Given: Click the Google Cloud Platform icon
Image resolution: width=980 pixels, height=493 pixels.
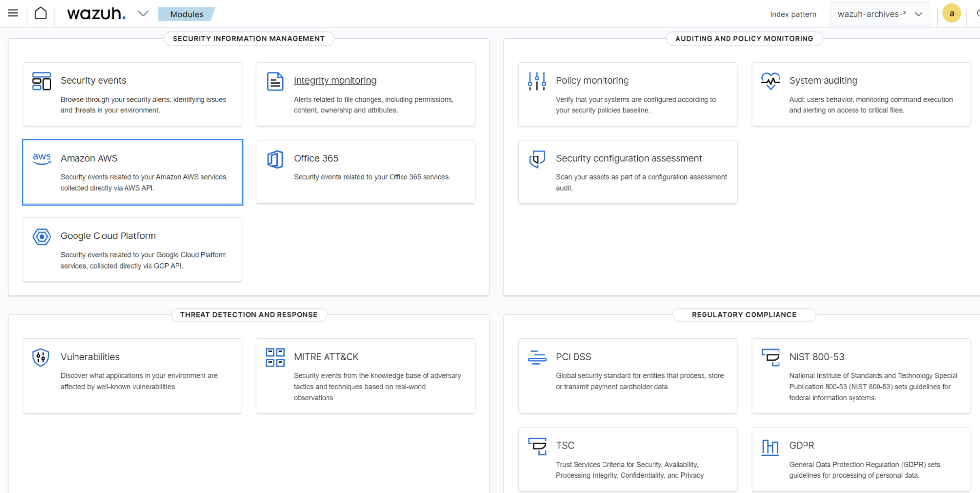Looking at the screenshot, I should (x=42, y=237).
